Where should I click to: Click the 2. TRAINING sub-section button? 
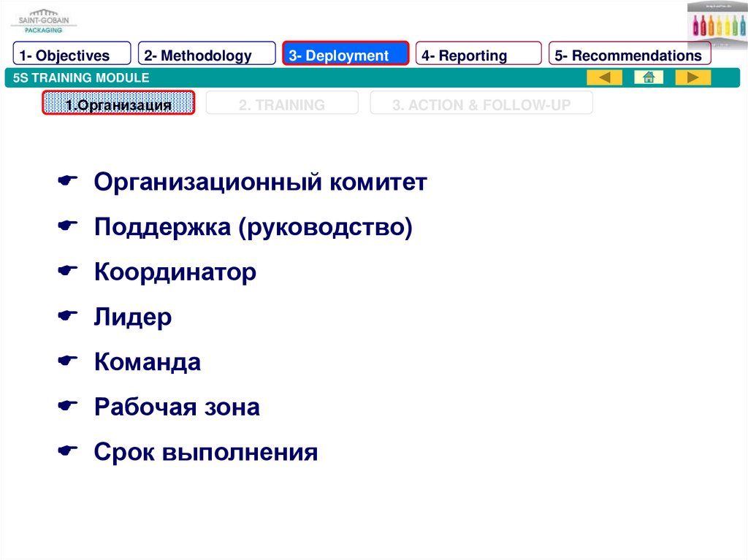pos(282,104)
